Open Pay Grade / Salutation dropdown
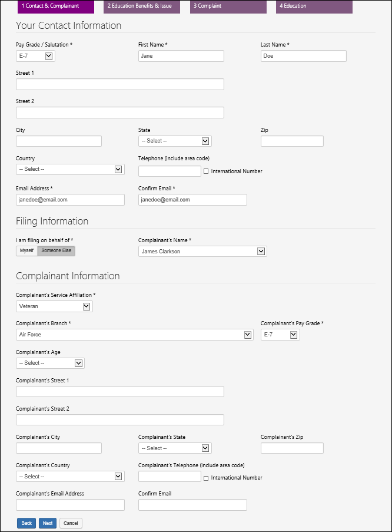392x532 pixels. point(35,56)
